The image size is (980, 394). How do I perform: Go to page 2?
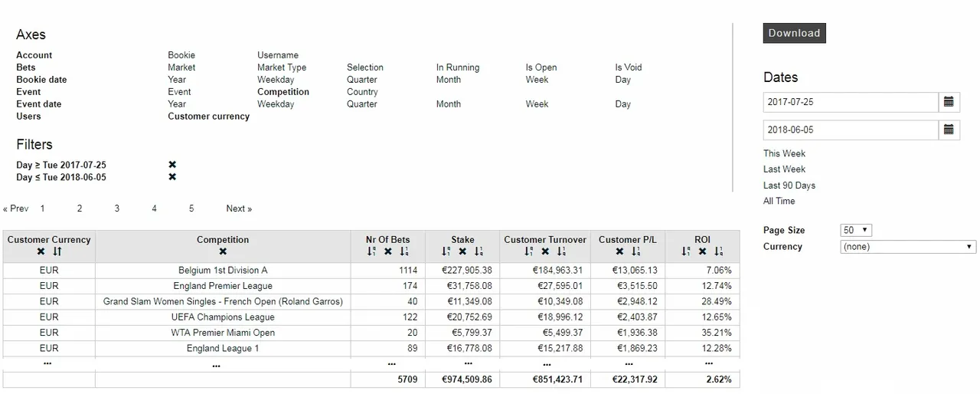click(80, 208)
